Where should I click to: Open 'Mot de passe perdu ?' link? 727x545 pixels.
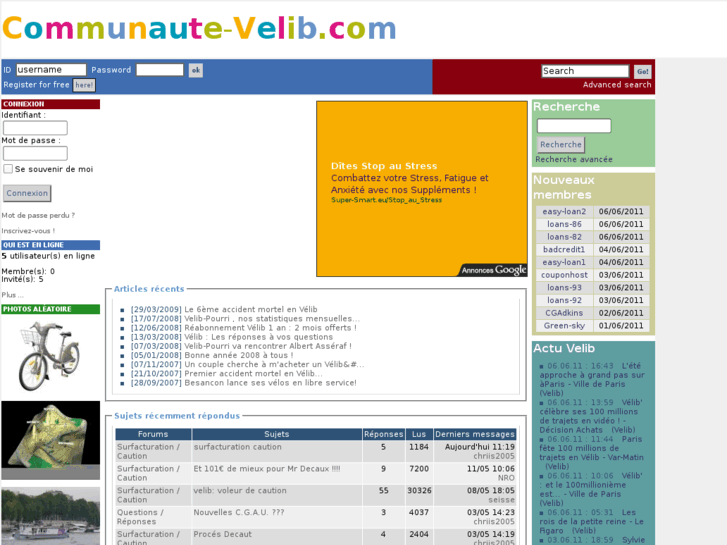tap(38, 215)
